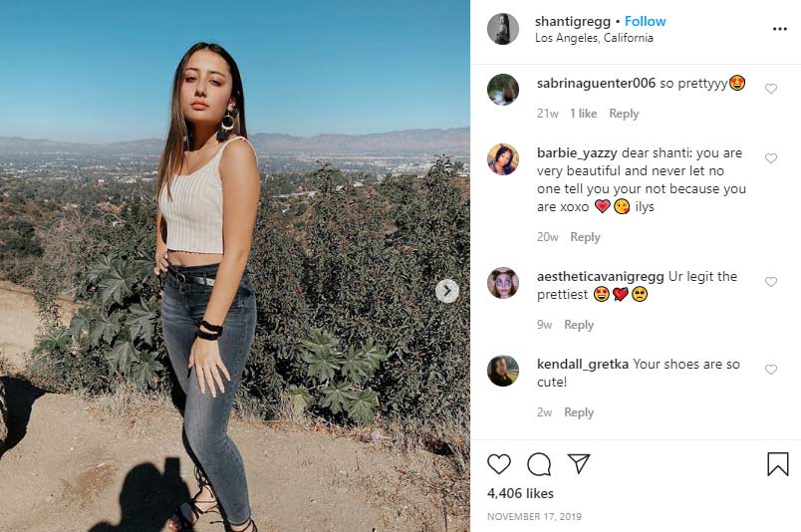Open the three-dot more options menu
The height and width of the screenshot is (532, 801).
(779, 29)
